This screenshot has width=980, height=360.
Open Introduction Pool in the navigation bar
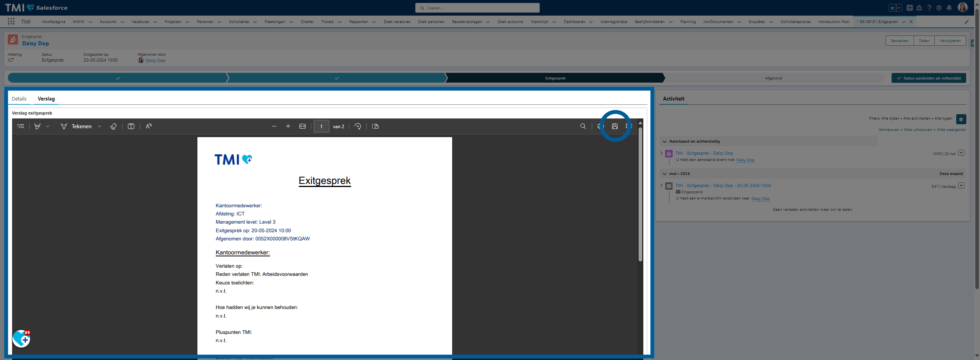tap(834, 22)
